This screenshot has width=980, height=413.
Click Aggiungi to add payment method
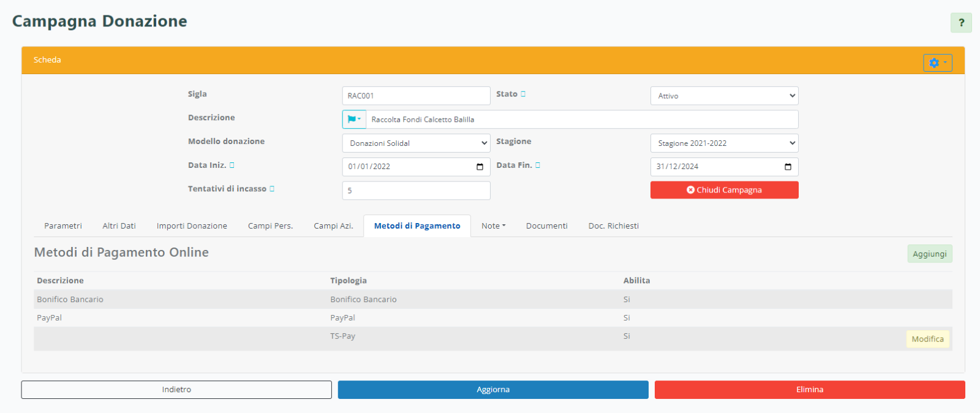[930, 254]
